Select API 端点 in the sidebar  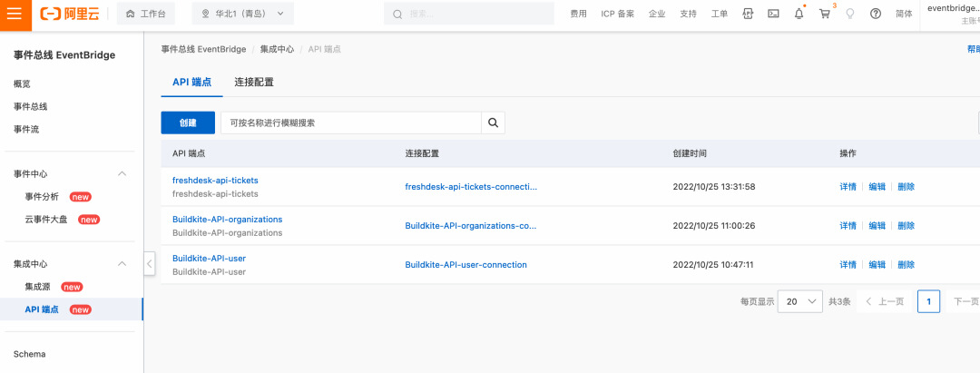click(x=41, y=309)
